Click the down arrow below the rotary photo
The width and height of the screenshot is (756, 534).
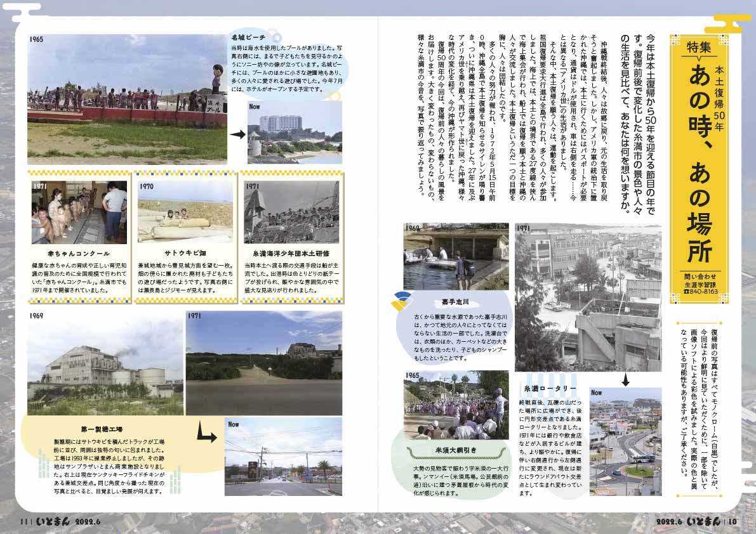point(625,379)
